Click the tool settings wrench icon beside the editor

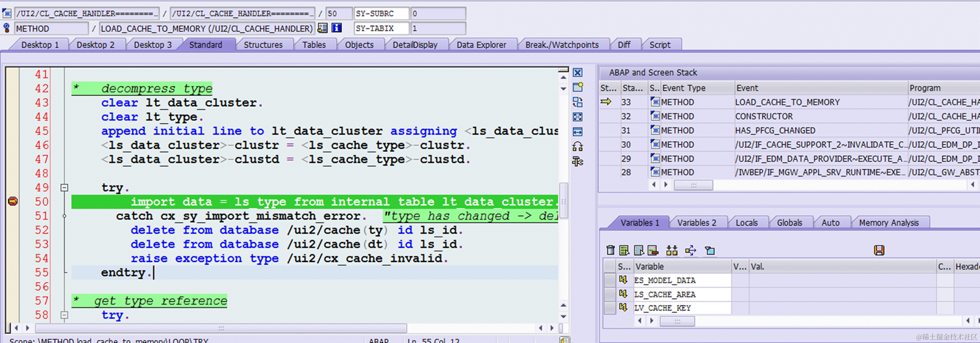[x=578, y=161]
